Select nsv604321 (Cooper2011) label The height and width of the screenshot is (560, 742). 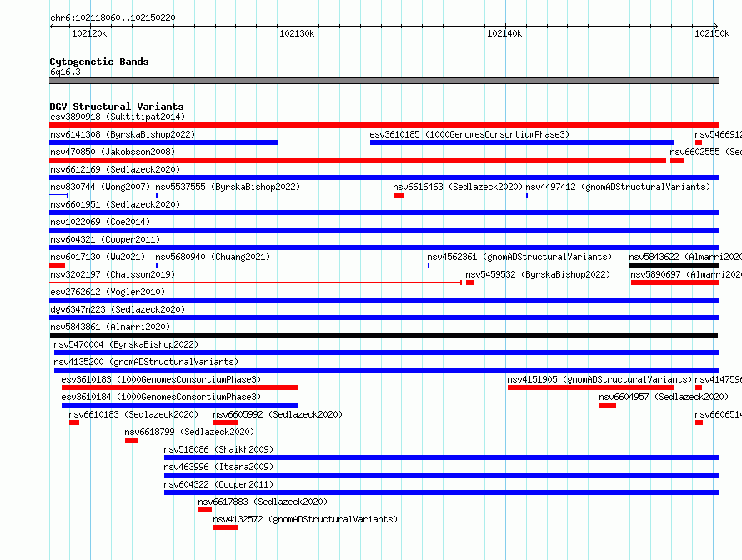tap(105, 239)
